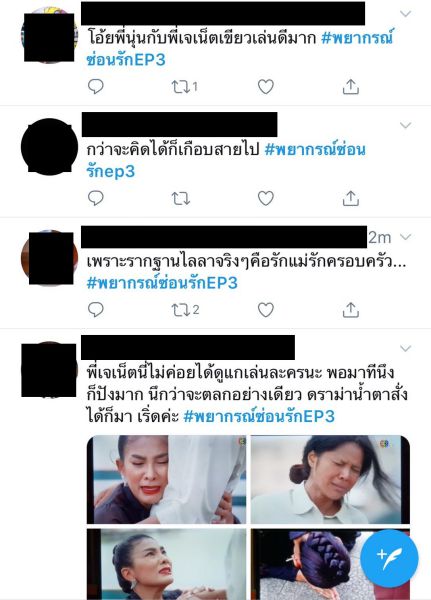The image size is (431, 600).
Task: Like the first tweet about พี่เจเน็ตเขียว
Action: [x=266, y=86]
